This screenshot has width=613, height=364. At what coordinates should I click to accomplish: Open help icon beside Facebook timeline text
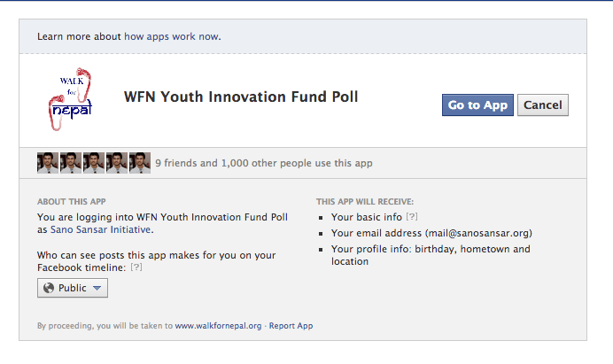[136, 267]
